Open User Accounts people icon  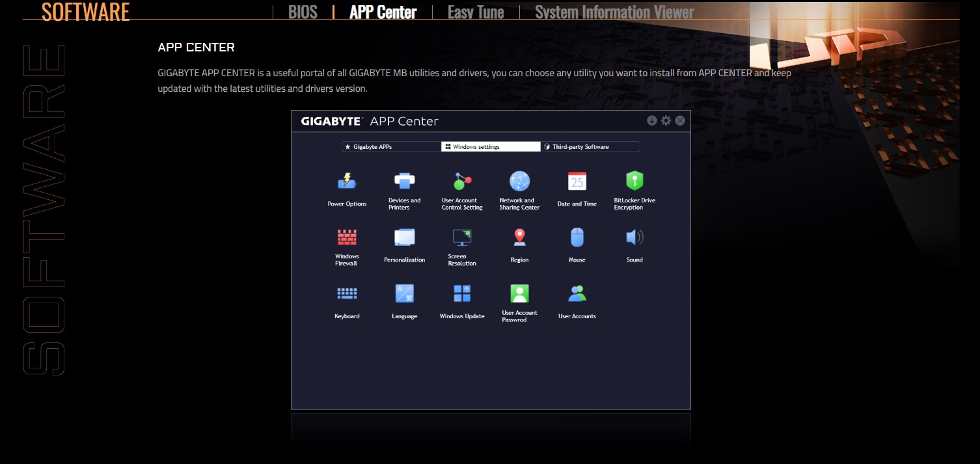click(x=577, y=293)
